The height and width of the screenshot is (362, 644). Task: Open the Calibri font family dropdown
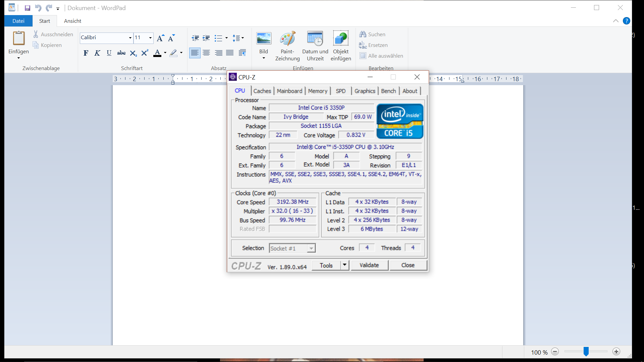[x=130, y=38]
